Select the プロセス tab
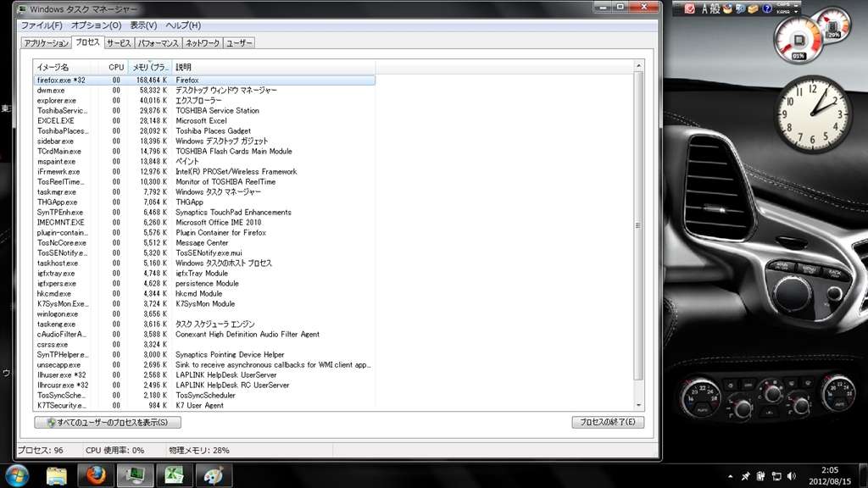868x488 pixels. tap(87, 42)
